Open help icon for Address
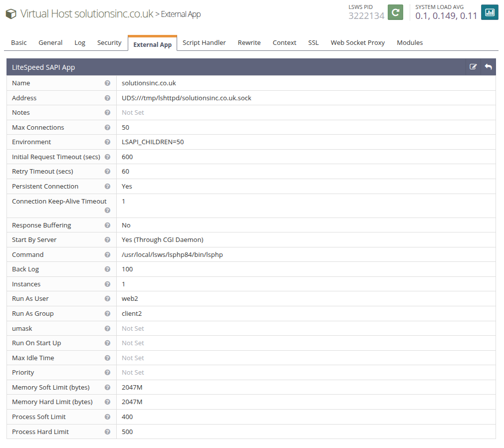The height and width of the screenshot is (448, 504). (107, 98)
